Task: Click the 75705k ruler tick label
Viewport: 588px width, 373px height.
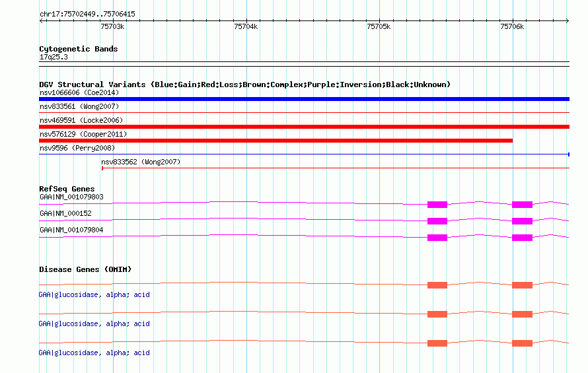Action: [379, 26]
